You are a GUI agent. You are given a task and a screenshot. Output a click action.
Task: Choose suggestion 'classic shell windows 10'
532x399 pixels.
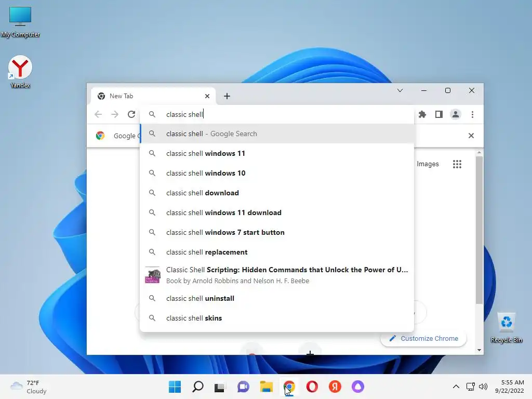[277, 173]
